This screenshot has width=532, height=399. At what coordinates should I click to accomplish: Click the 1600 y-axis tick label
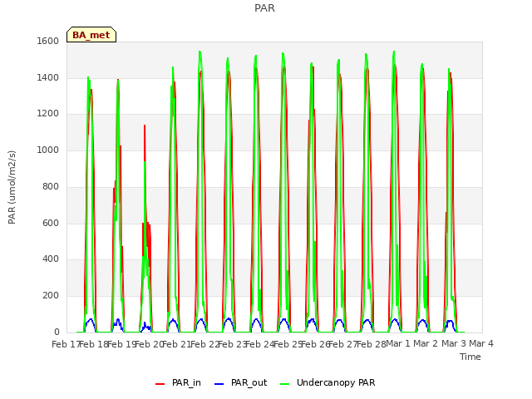click(48, 41)
